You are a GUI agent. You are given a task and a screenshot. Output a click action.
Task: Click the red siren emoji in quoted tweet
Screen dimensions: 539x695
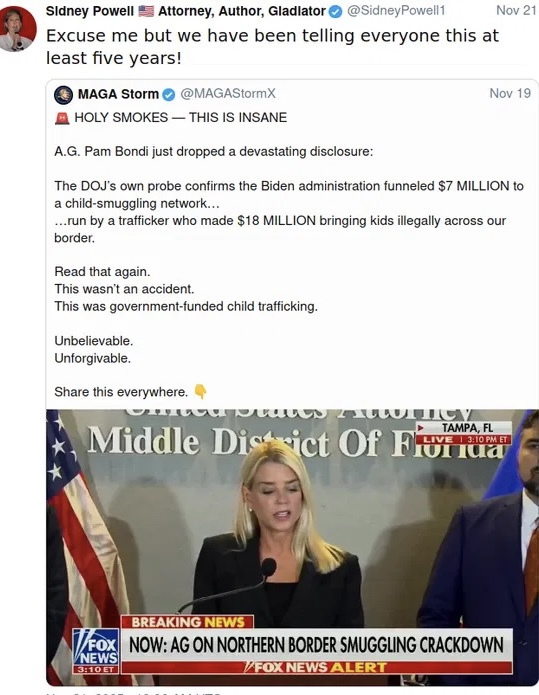[x=62, y=118]
